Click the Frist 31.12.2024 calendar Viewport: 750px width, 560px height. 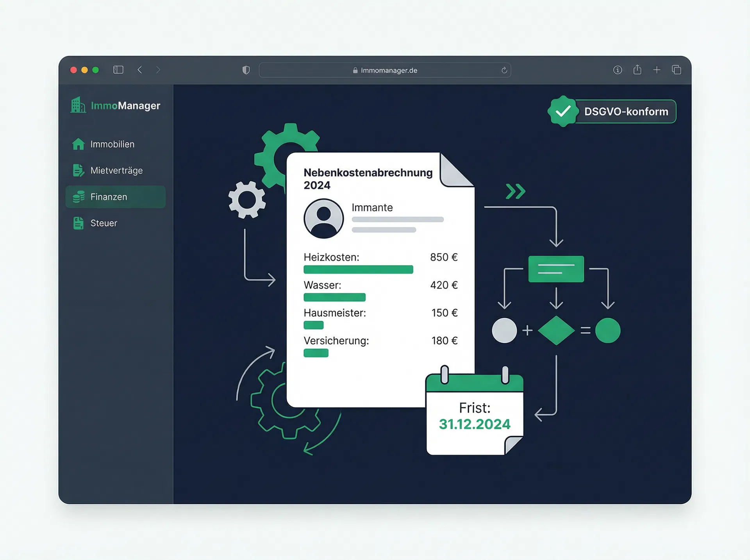[x=474, y=415]
